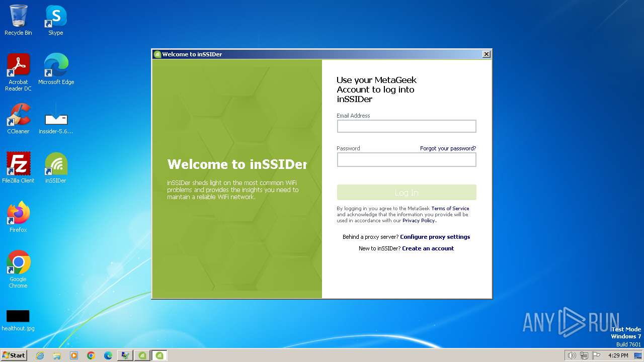Click the Log In button

point(407,193)
